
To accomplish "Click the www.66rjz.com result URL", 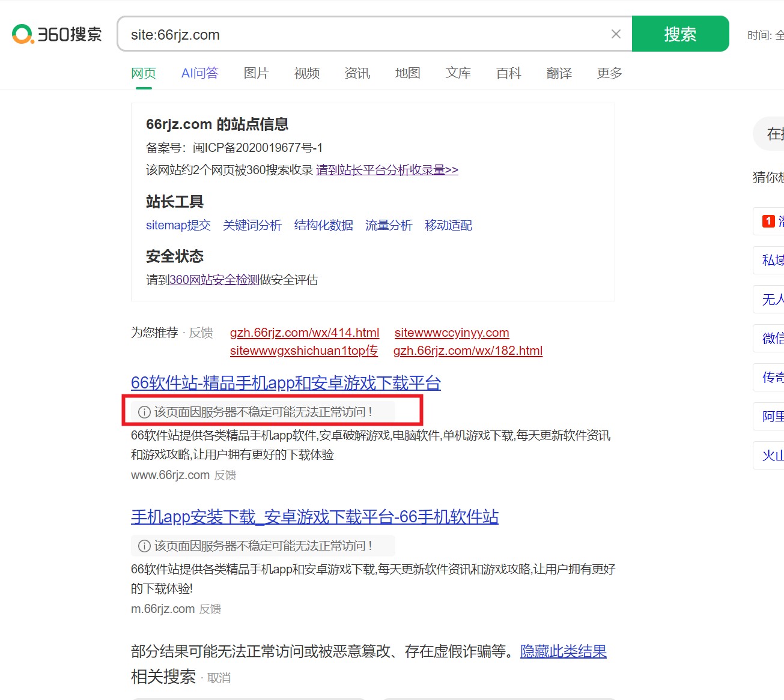I will (x=170, y=475).
